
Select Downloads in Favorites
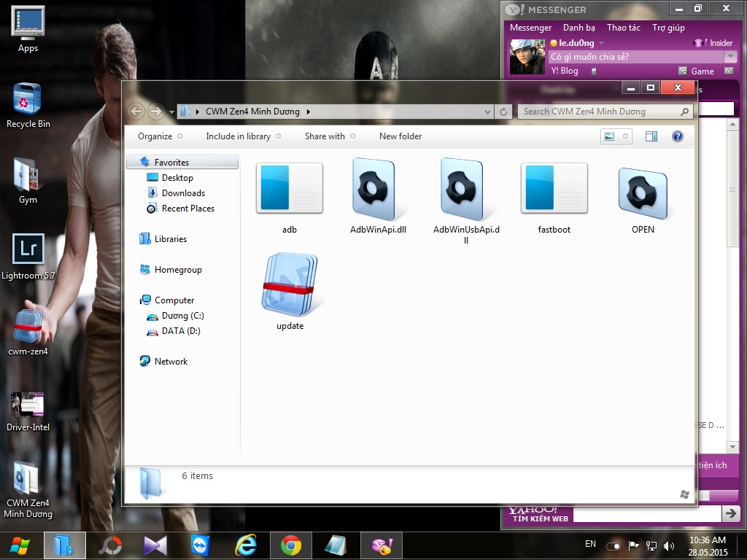tap(183, 193)
